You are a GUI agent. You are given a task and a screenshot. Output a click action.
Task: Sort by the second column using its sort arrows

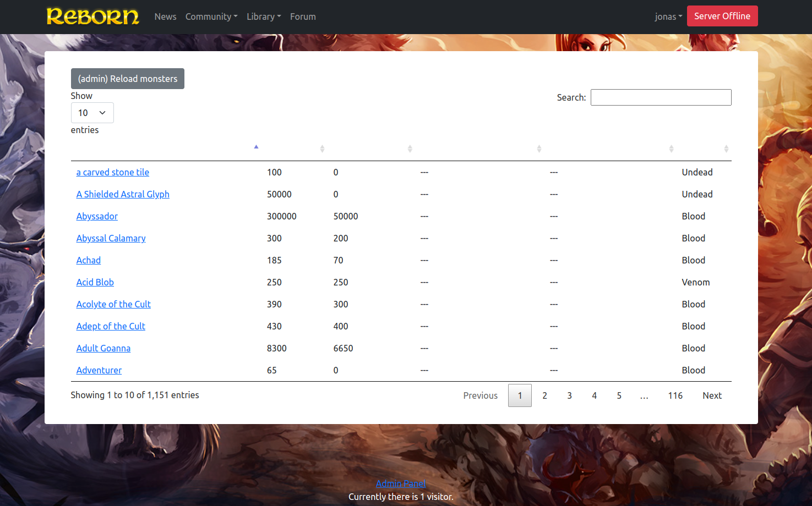pyautogui.click(x=322, y=148)
